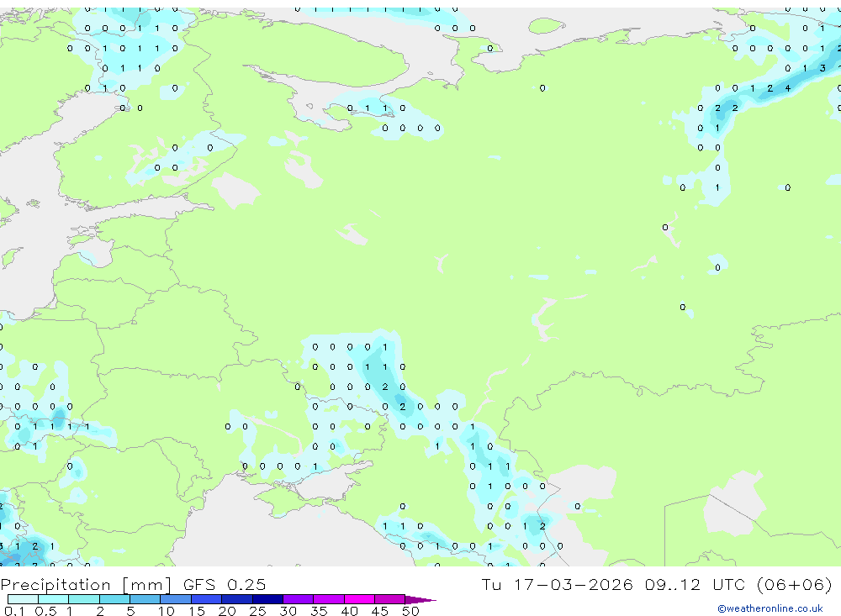Pick the 1–2 mm legend swatch
The height and width of the screenshot is (616, 841).
pos(84,599)
